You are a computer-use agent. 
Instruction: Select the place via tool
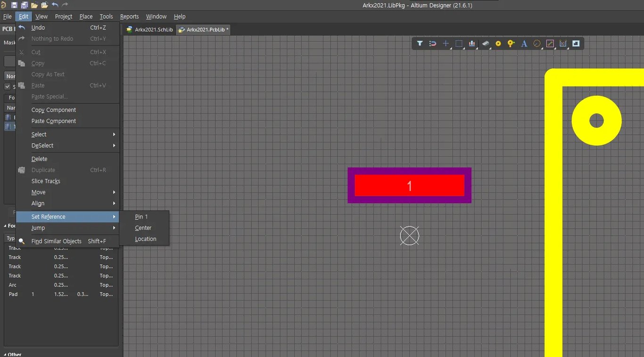click(x=511, y=43)
